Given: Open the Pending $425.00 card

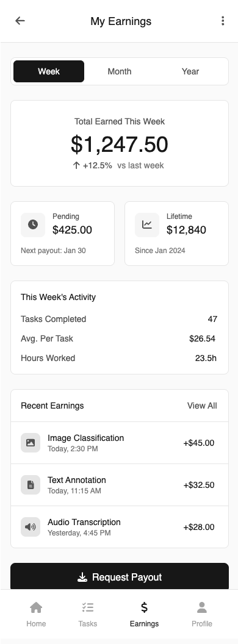Looking at the screenshot, I should [62, 234].
